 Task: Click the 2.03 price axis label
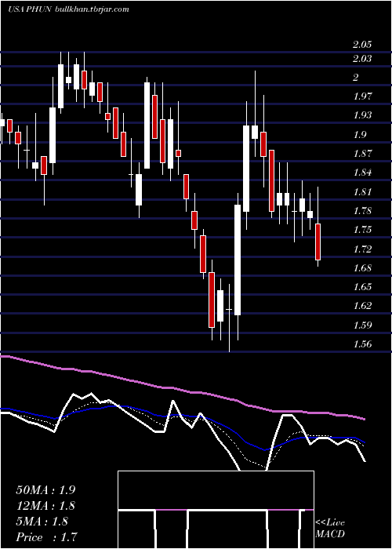click(362, 59)
